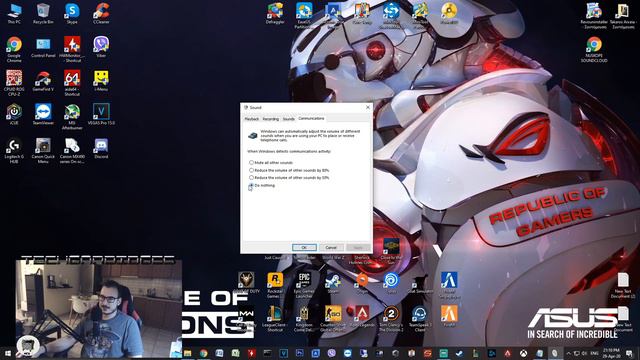This screenshot has width=640, height=360.
Task: Click the Windows Start button
Action: click(x=7, y=353)
